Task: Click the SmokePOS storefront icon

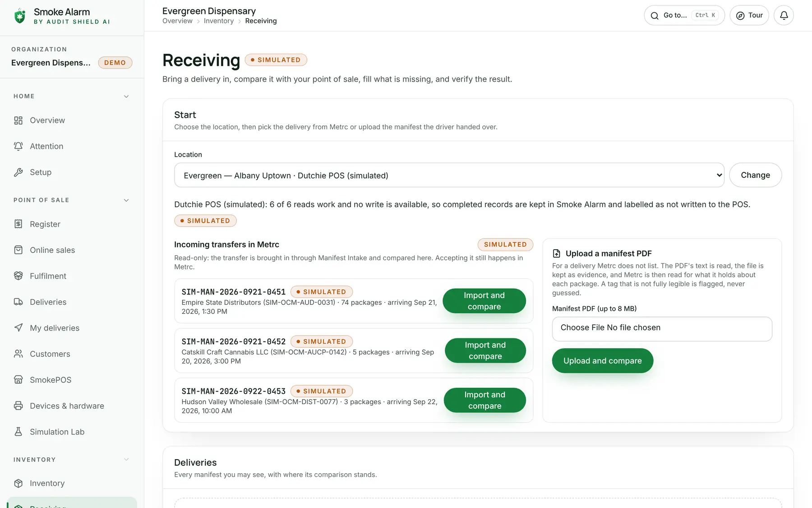Action: coord(18,380)
